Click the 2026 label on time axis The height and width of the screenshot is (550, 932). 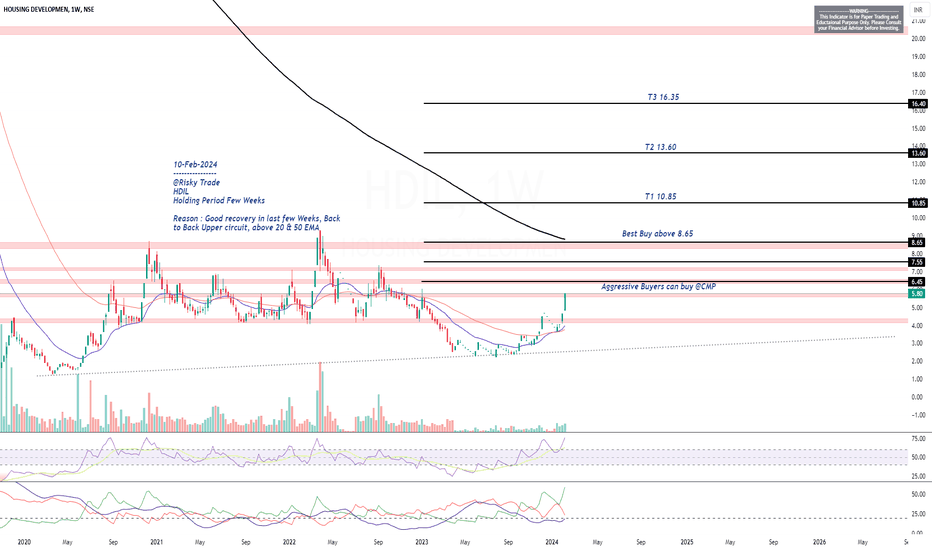819,542
